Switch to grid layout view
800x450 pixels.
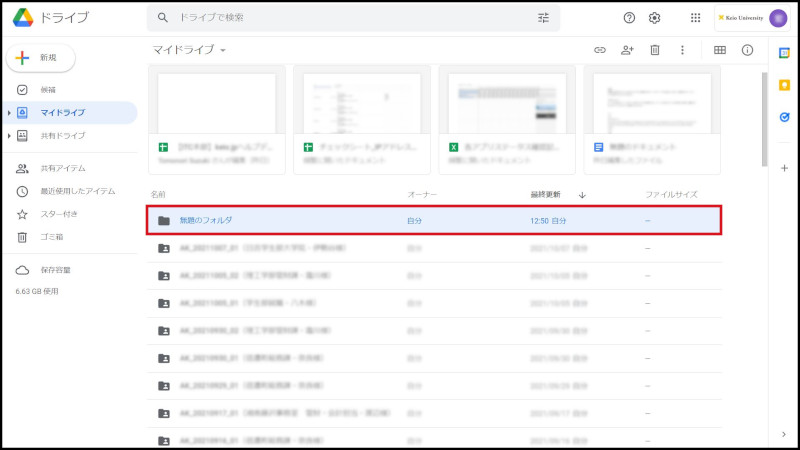pos(720,50)
